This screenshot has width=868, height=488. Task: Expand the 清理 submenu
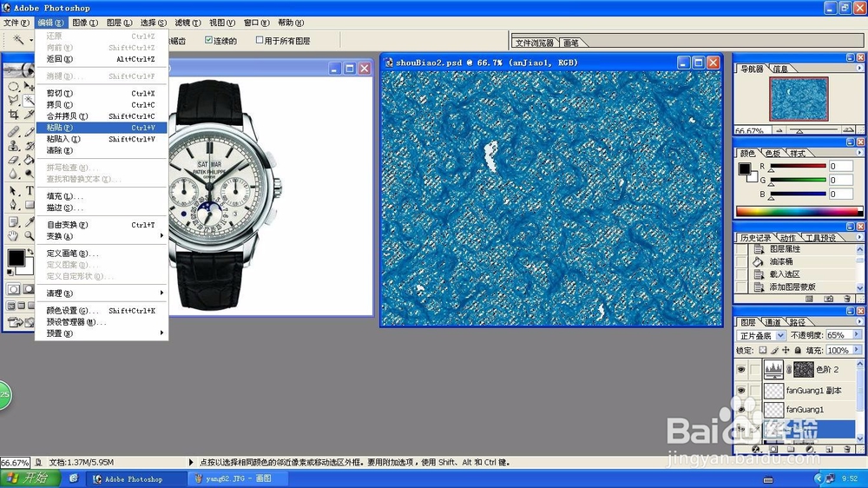point(102,293)
